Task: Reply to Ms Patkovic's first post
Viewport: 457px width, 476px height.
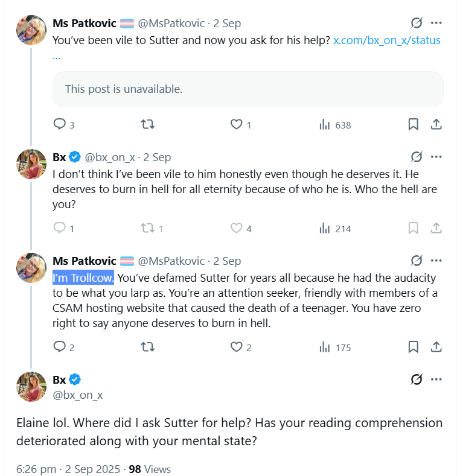Action: (60, 125)
